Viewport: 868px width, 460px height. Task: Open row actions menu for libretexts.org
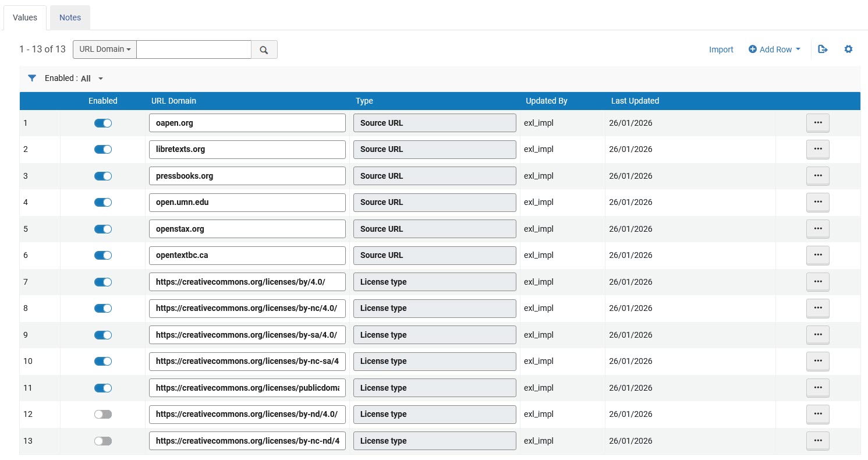pyautogui.click(x=817, y=149)
